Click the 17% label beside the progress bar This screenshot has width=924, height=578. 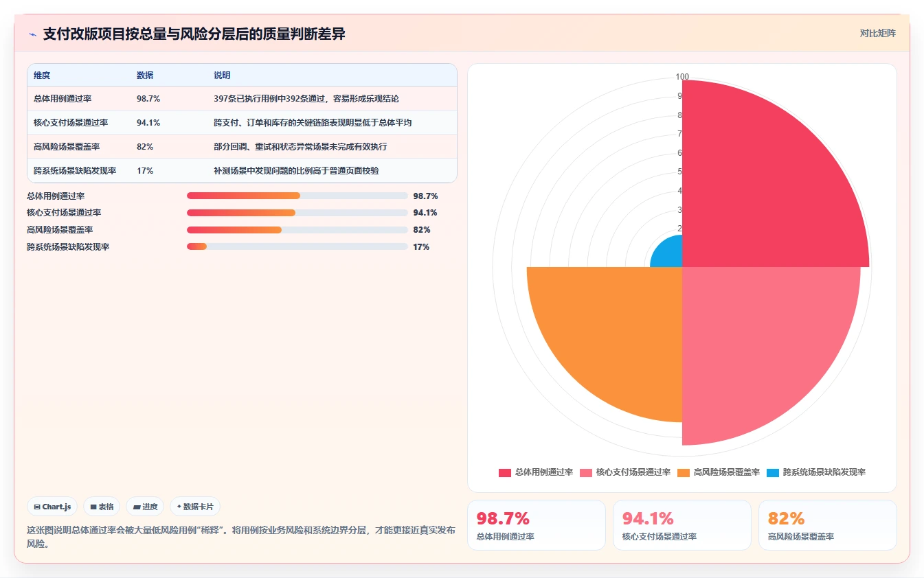[421, 246]
